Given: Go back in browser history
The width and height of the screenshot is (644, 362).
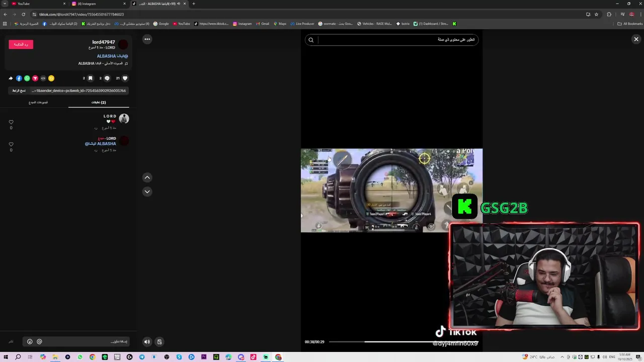Looking at the screenshot, I should 5,14.
